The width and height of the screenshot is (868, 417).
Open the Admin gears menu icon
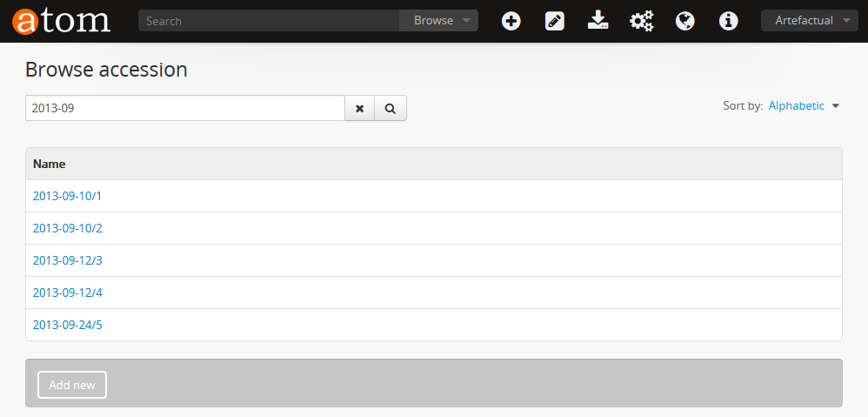642,21
